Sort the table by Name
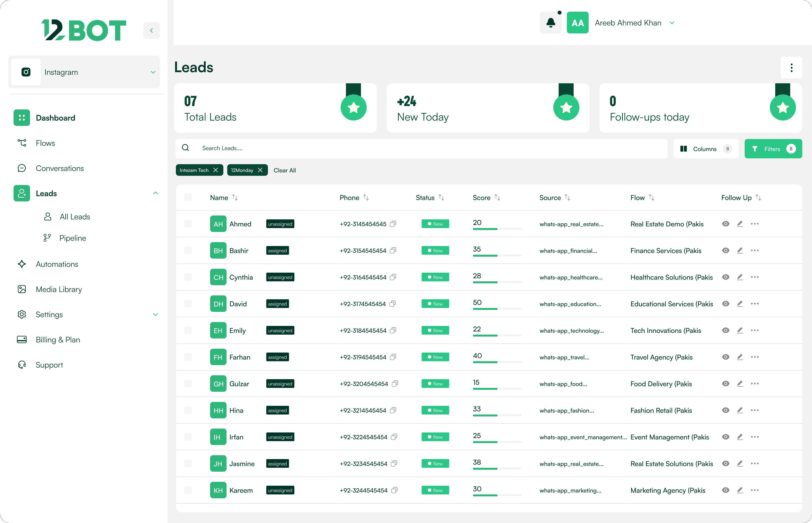This screenshot has width=812, height=523. coord(235,197)
